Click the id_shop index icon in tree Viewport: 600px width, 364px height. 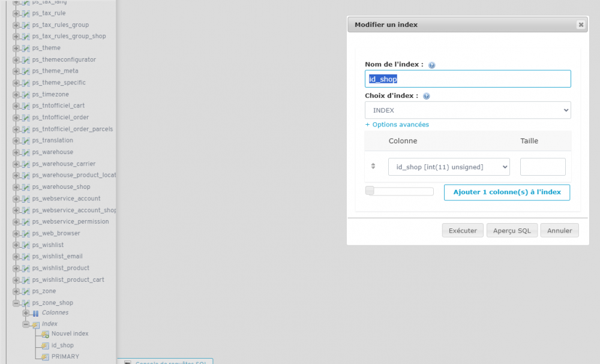pyautogui.click(x=45, y=345)
